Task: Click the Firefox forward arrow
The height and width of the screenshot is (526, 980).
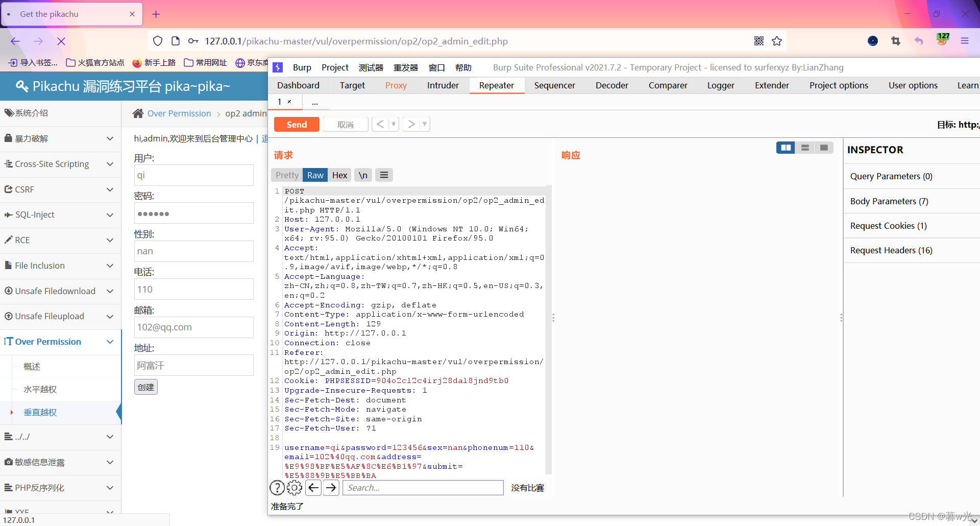Action: [38, 41]
